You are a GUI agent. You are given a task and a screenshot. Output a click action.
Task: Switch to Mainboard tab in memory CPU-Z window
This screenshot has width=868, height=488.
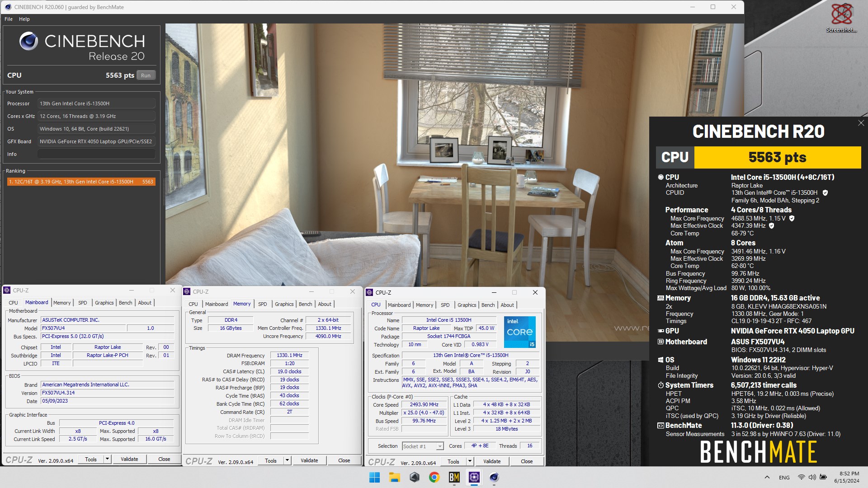[217, 304]
